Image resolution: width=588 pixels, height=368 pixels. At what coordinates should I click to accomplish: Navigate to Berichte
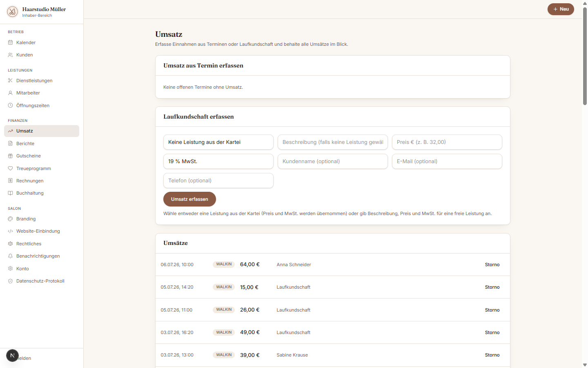pyautogui.click(x=42, y=144)
